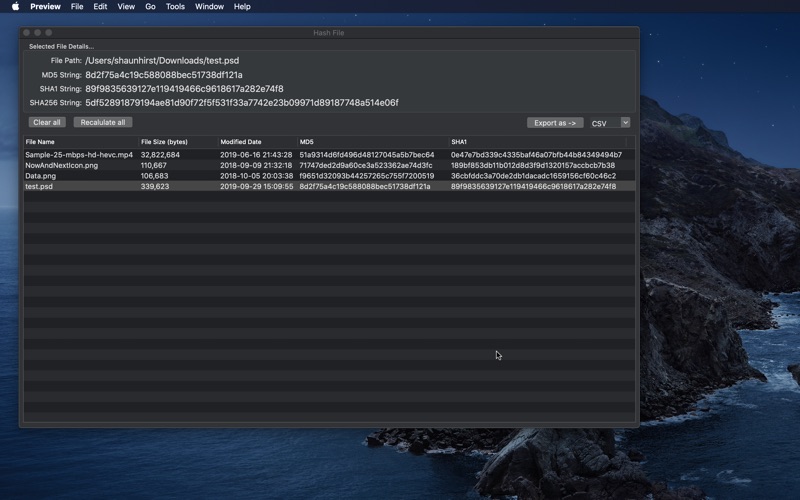800x500 pixels.
Task: Click modified date 2018-09-09 21:32:18
Action: tap(256, 165)
